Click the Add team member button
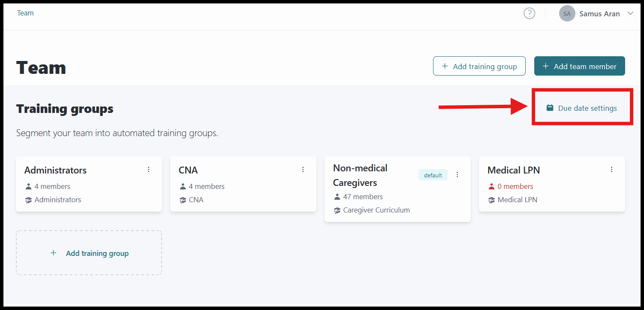644x310 pixels. [580, 66]
